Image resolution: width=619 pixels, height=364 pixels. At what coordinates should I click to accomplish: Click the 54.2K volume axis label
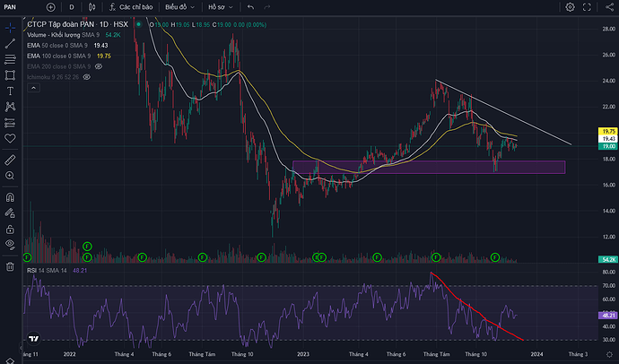(608, 259)
